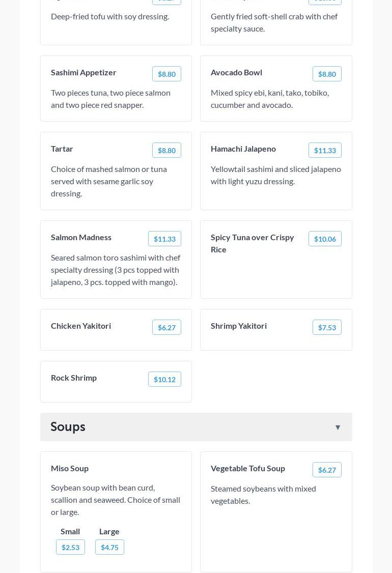Select Sashimi Appetizer $8.80 price button
This screenshot has height=573, width=392.
pyautogui.click(x=166, y=74)
